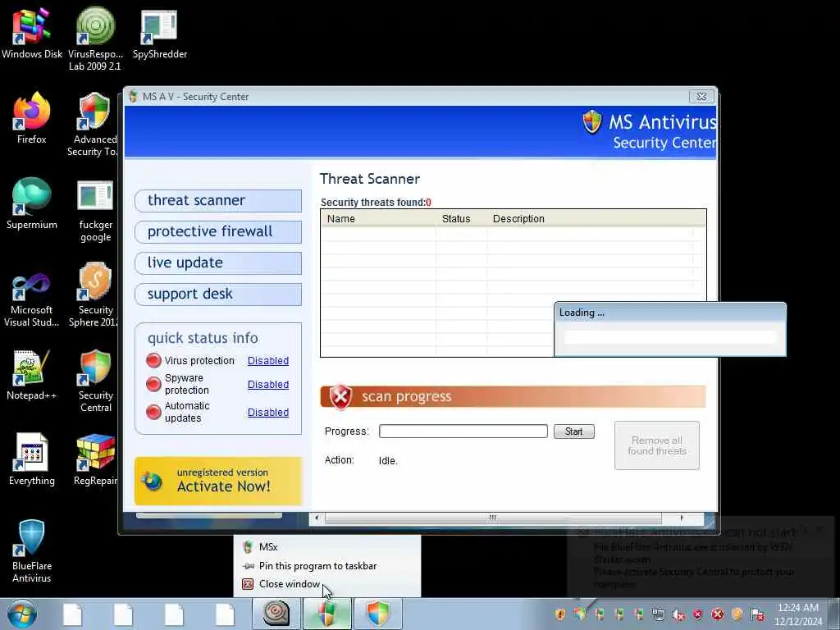Click the horizontal scrollbar thumb
Screen dimensions: 840x630
click(493, 518)
